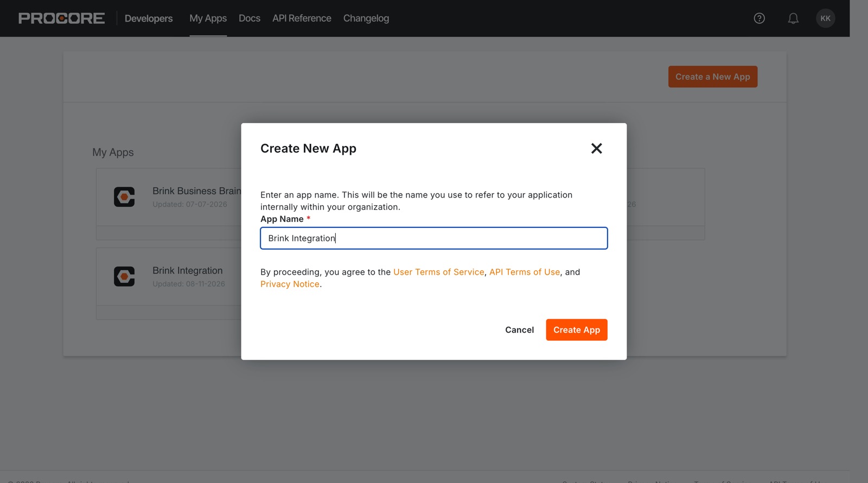This screenshot has height=483, width=868.
Task: Close the Create New App dialog
Action: click(597, 149)
